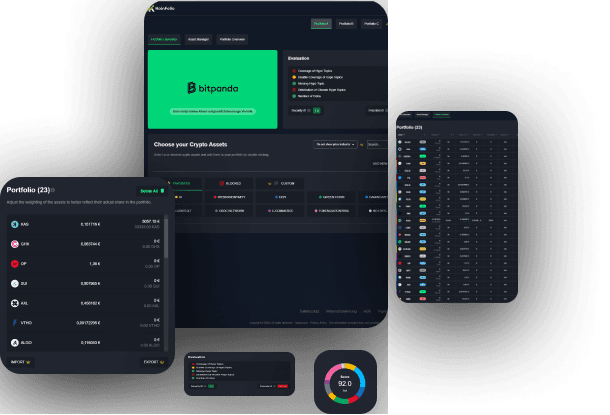Click the info icon next to the Security score

coord(309,111)
